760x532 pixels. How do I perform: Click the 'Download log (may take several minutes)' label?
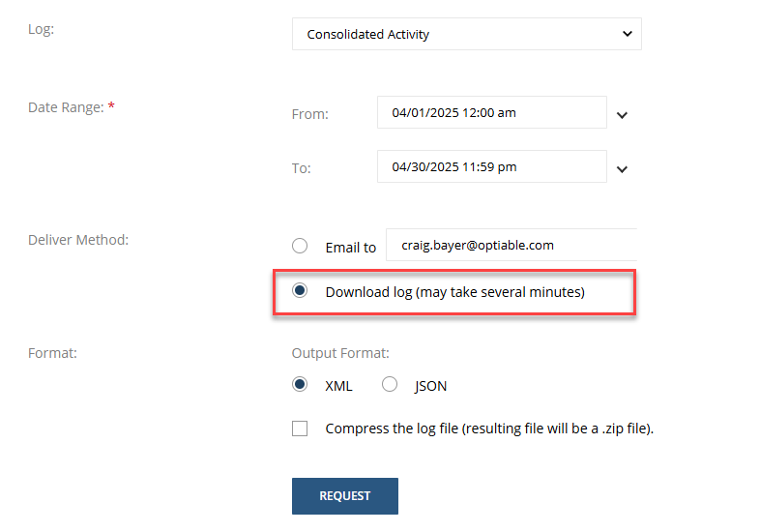click(x=454, y=292)
